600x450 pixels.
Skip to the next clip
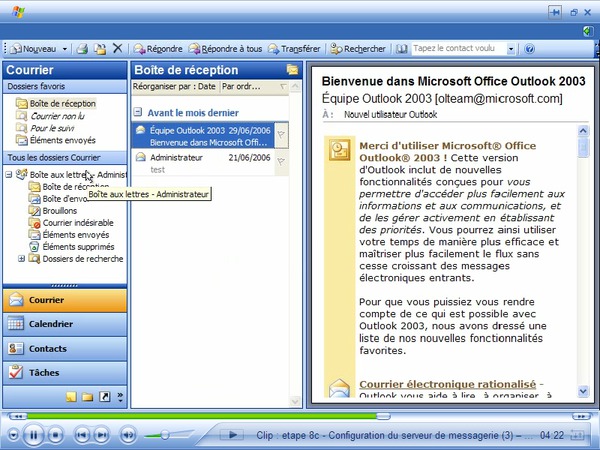coord(101,435)
